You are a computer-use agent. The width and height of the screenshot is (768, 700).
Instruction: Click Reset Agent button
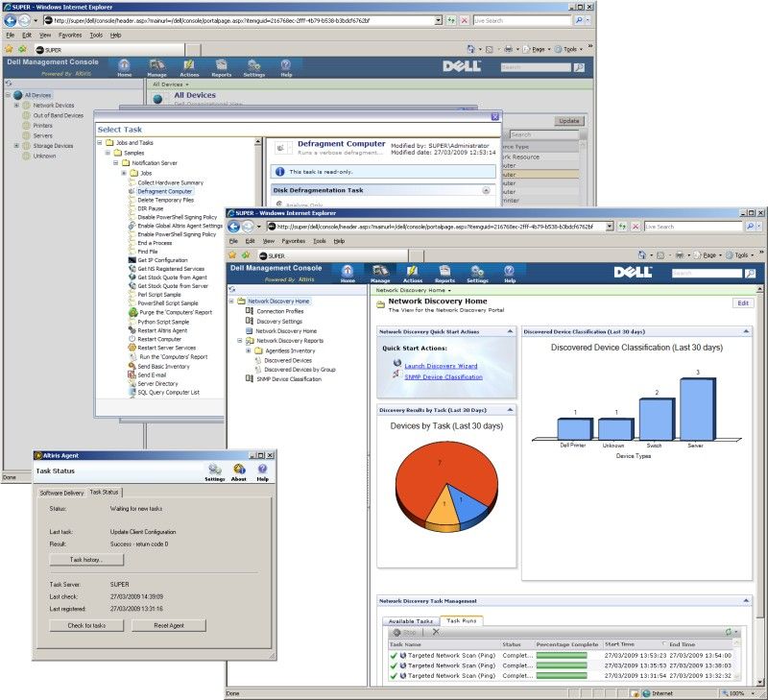[169, 625]
